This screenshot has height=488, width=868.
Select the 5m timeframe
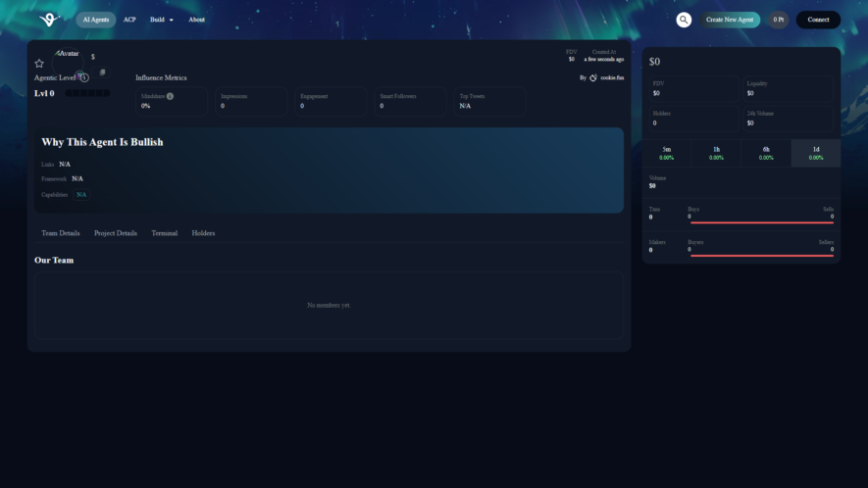pos(667,153)
